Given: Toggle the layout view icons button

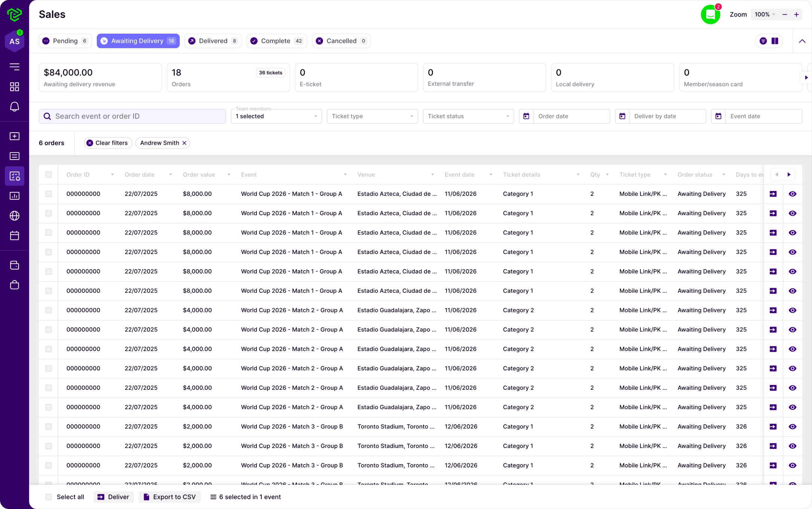Looking at the screenshot, I should 769,41.
